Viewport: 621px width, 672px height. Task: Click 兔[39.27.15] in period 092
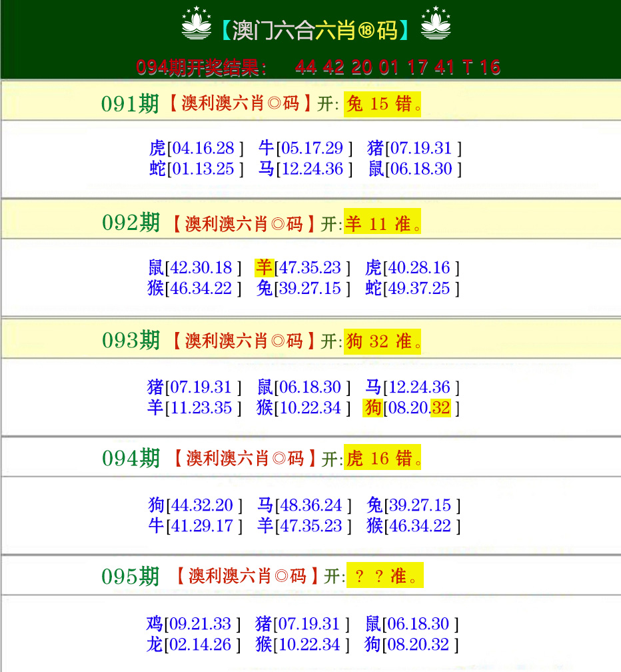(303, 289)
